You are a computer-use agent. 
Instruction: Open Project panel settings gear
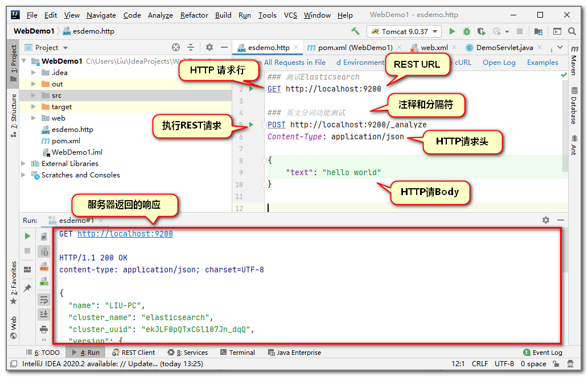(x=209, y=47)
